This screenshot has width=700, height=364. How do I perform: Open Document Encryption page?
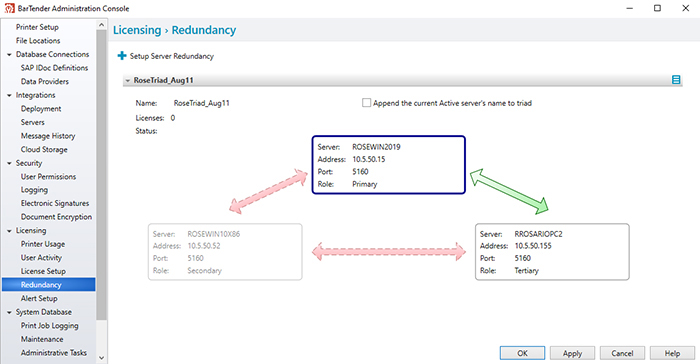point(56,217)
